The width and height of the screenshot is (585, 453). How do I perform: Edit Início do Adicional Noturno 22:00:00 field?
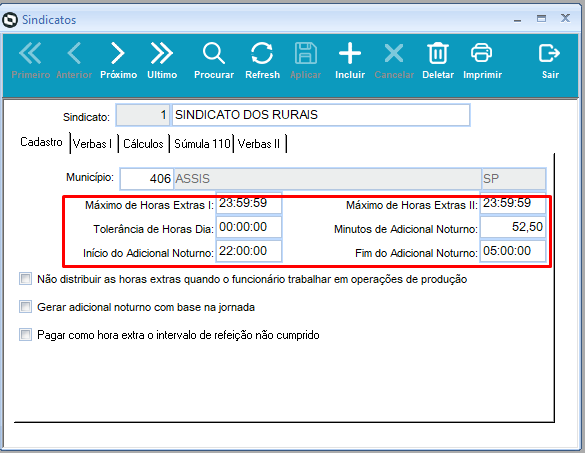pyautogui.click(x=249, y=251)
